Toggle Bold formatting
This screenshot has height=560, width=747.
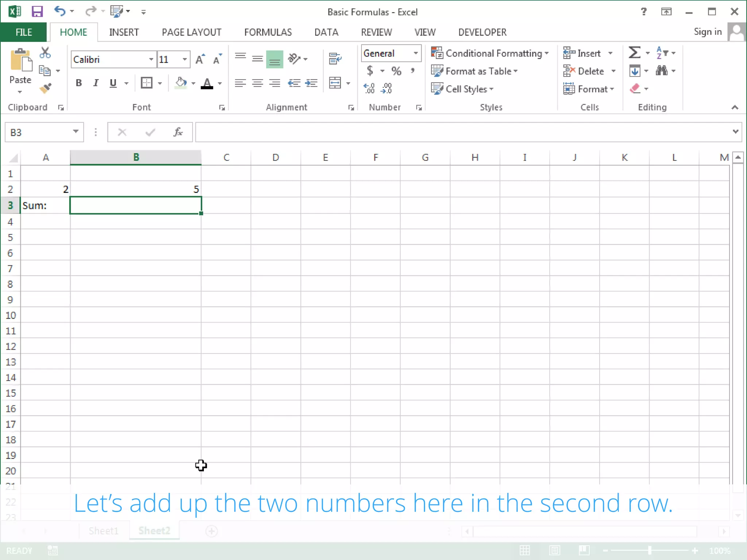pyautogui.click(x=78, y=83)
